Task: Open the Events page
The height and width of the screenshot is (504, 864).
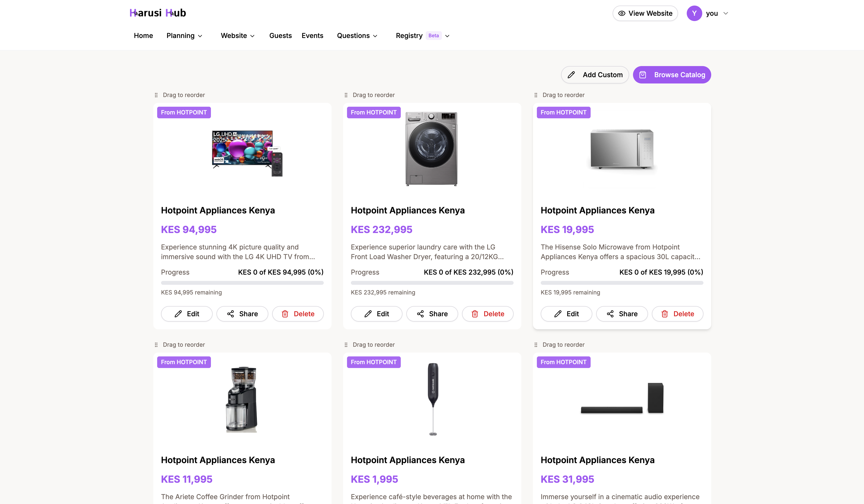Action: click(x=312, y=36)
